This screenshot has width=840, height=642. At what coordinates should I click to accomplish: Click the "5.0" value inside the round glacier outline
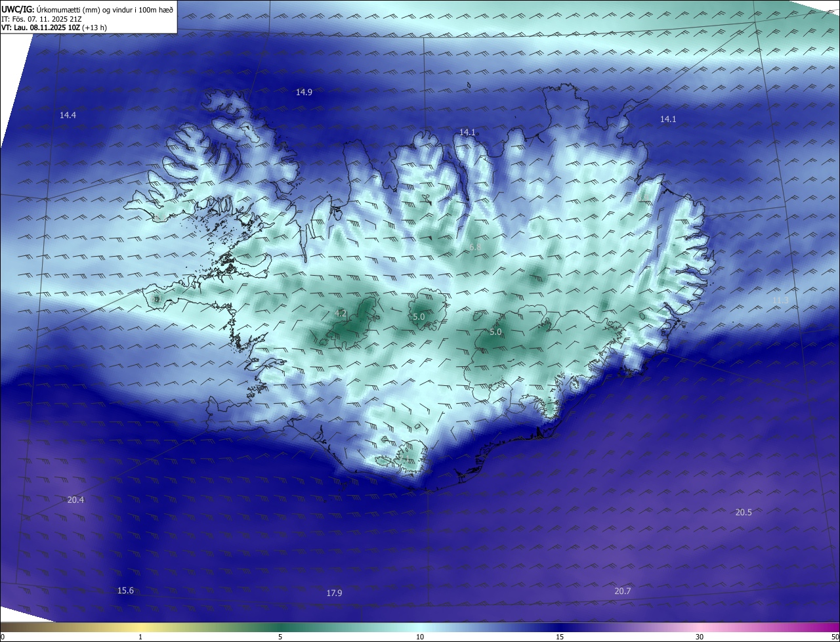pos(419,317)
